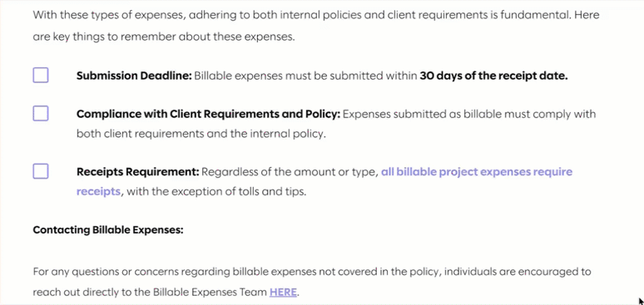Click the 'Submission Deadline:' bold label
This screenshot has width=644, height=305.
coord(134,76)
